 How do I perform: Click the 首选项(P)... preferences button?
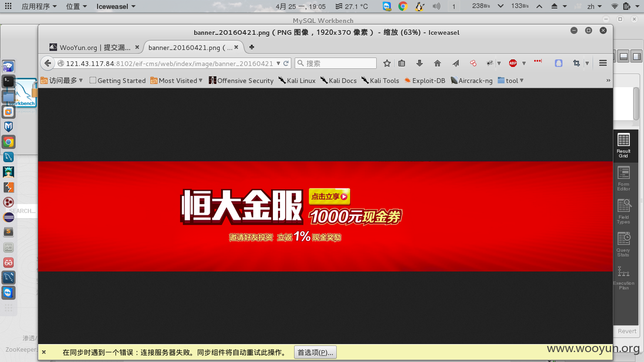315,352
